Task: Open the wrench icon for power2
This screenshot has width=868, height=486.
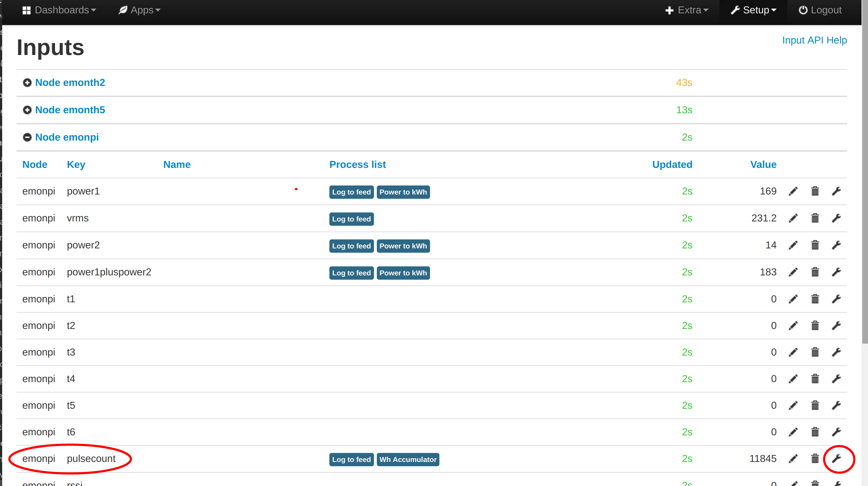Action: coord(836,245)
